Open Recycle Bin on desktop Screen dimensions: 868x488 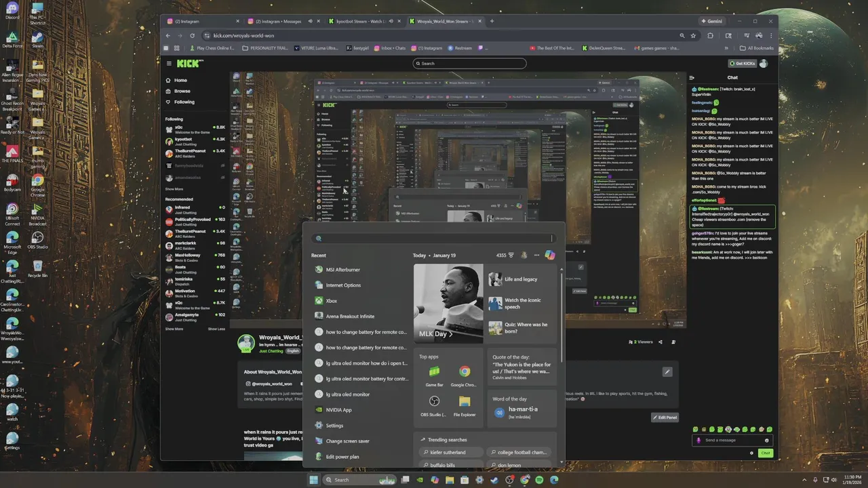point(37,268)
